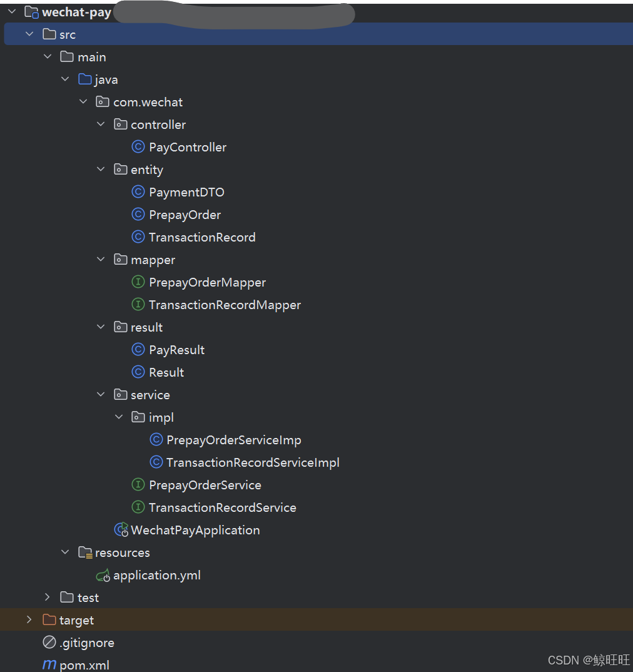Click the orange target folder icon
633x672 pixels.
[x=49, y=619]
